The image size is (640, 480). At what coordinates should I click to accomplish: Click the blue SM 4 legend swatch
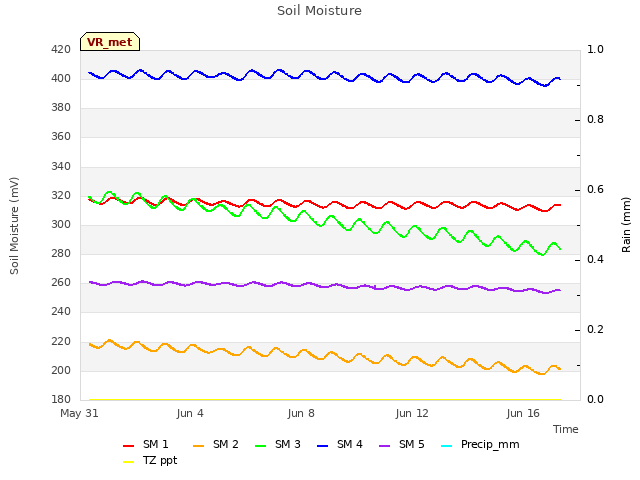point(323,446)
